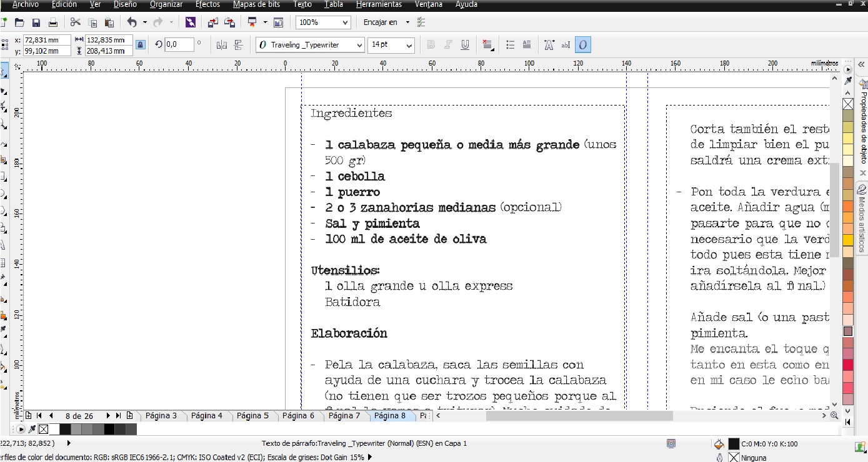Image resolution: width=868 pixels, height=462 pixels.
Task: Toggle bullet list formatting
Action: (511, 45)
